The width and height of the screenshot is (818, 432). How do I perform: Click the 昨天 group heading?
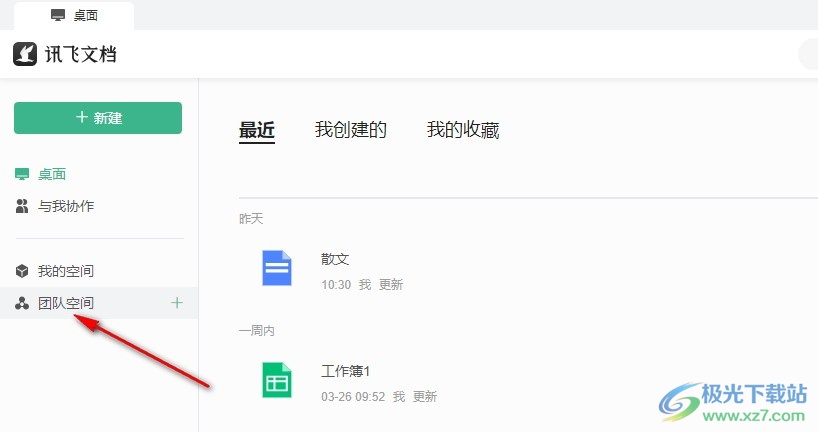pos(251,219)
